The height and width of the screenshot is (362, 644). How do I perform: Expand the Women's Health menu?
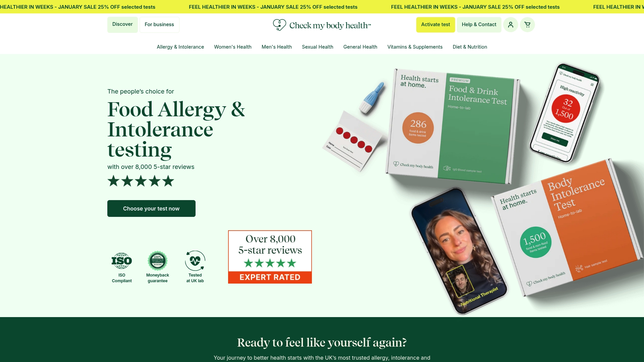coord(233,47)
